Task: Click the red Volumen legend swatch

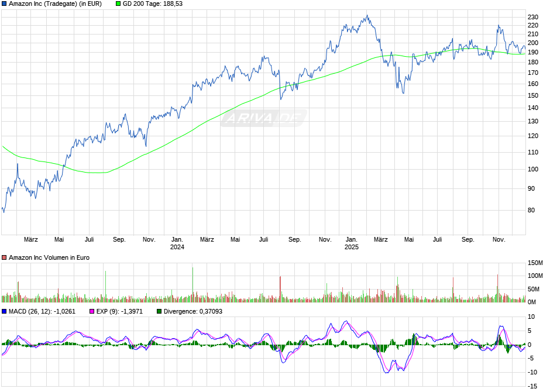Action: (4, 257)
